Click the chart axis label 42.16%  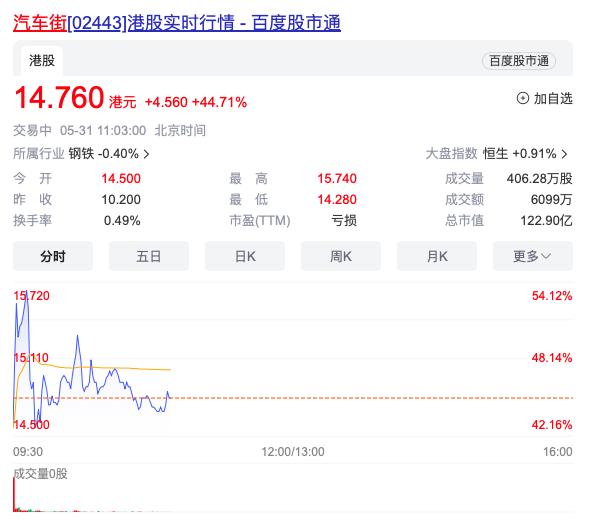click(552, 424)
